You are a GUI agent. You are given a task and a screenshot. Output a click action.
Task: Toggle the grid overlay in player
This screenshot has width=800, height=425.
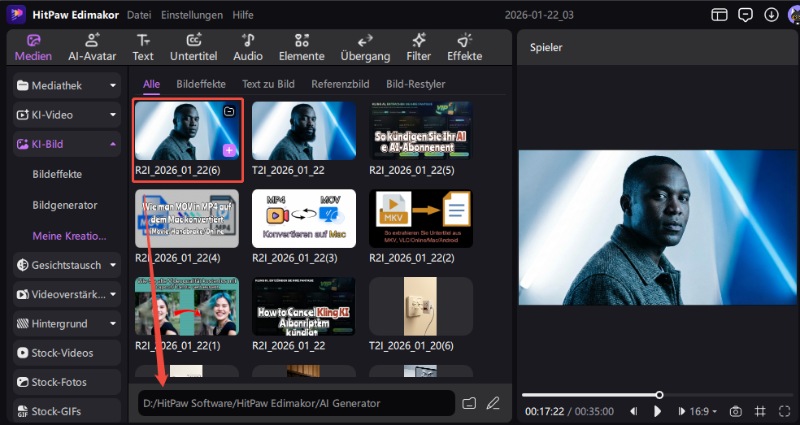(x=760, y=411)
